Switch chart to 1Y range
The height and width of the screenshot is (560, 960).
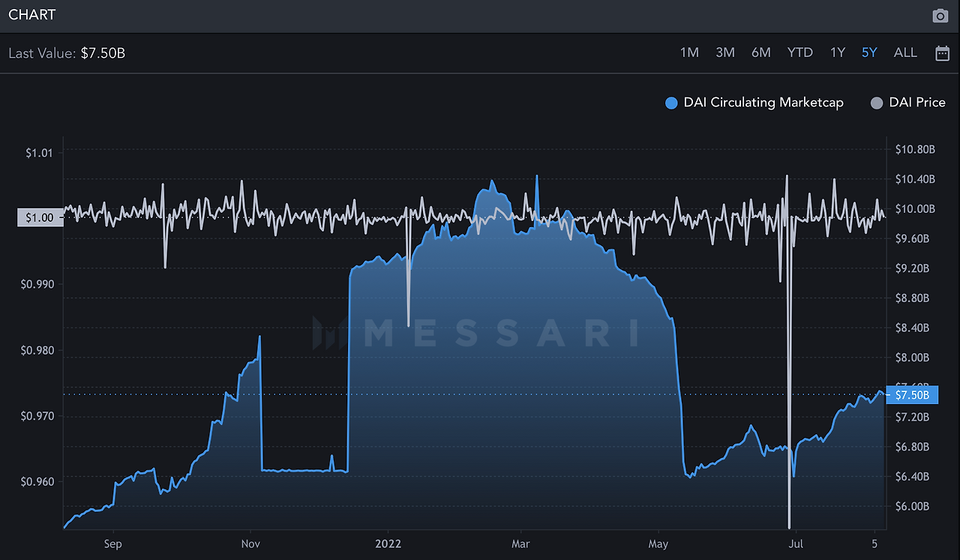(x=838, y=52)
